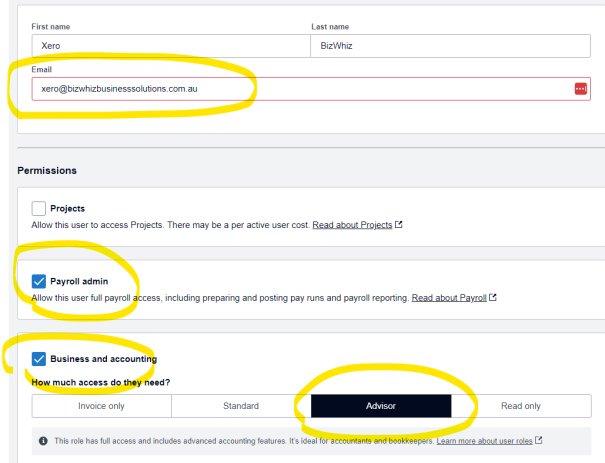
Task: Enable the Projects checkbox
Action: (39, 208)
